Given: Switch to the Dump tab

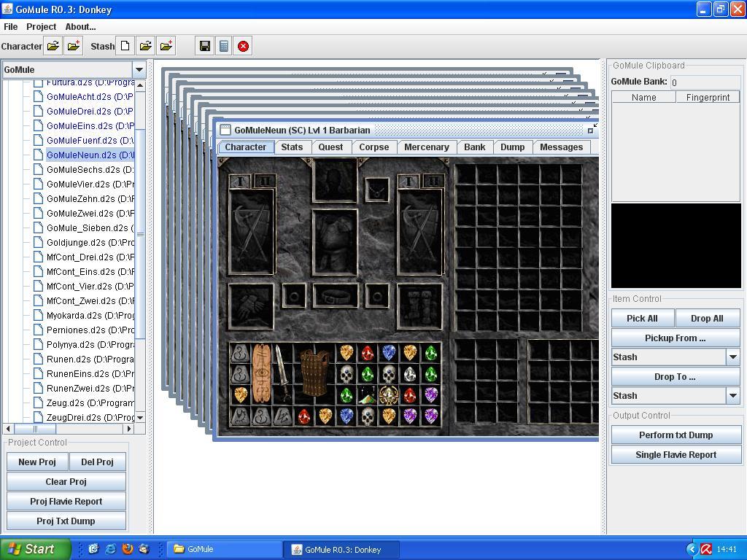Looking at the screenshot, I should click(513, 147).
